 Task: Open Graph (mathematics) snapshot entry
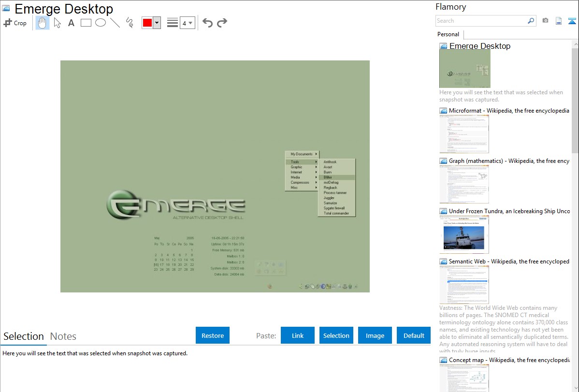coord(509,161)
